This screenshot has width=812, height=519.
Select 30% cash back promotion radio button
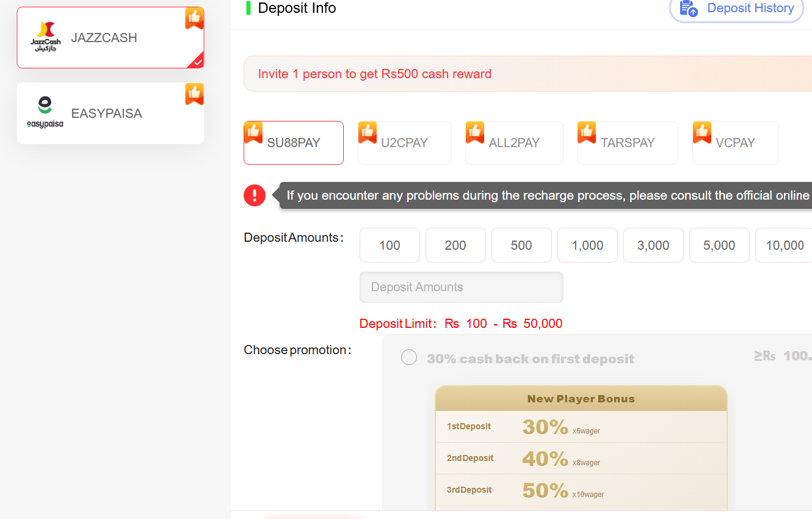tap(409, 357)
